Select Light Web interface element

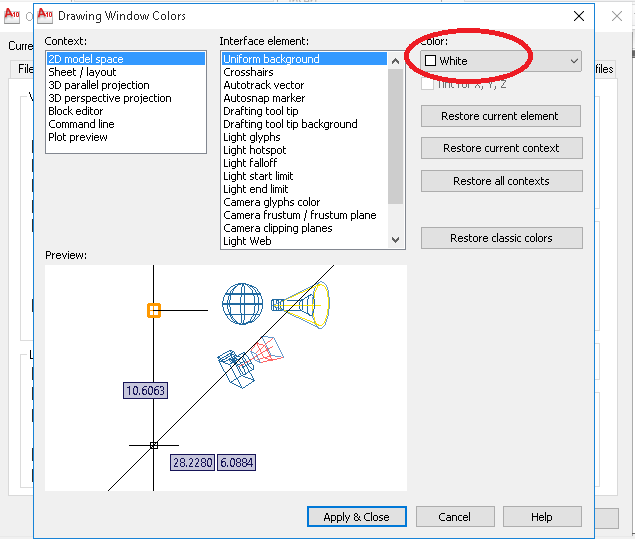[x=304, y=241]
